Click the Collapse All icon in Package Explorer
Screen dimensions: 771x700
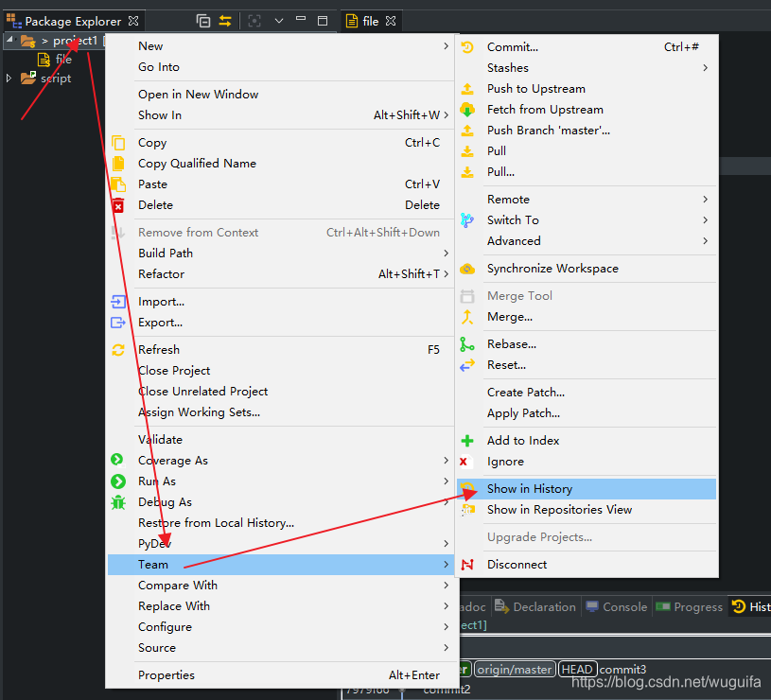(x=203, y=21)
